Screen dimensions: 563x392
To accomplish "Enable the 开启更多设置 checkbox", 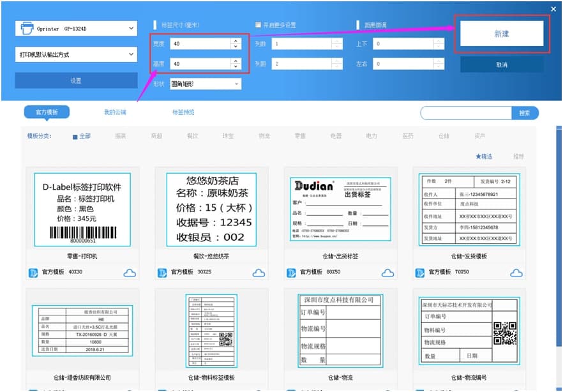I will (x=258, y=25).
